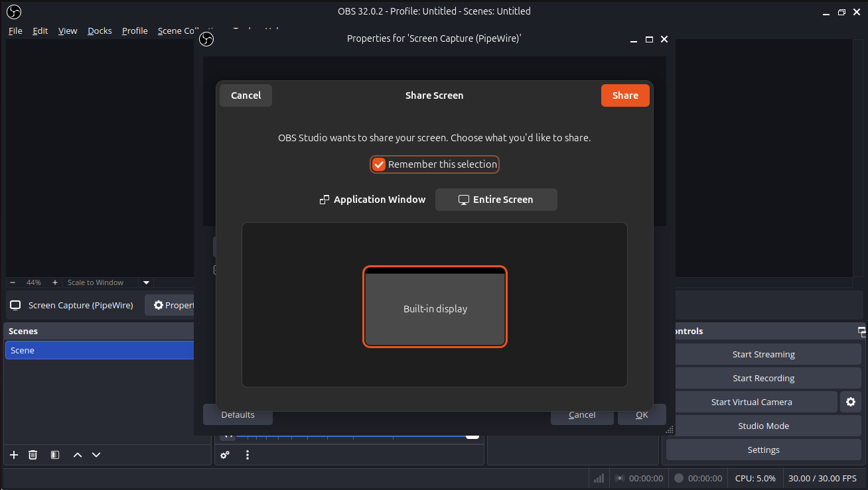868x490 pixels.
Task: Click the audio mixer volume slider
Action: pos(352,436)
